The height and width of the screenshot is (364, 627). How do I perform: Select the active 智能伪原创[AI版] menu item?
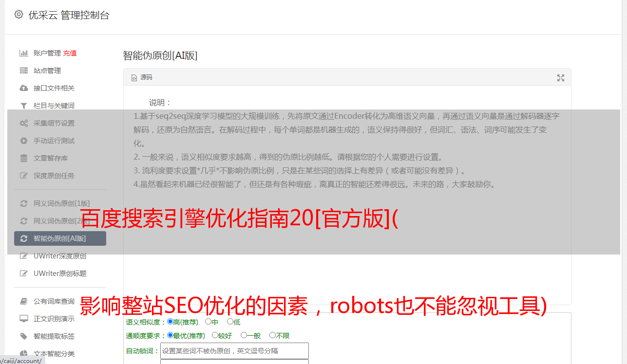coord(60,238)
